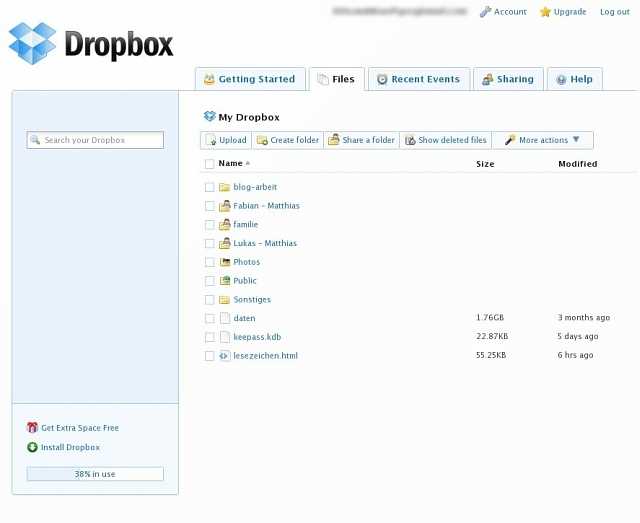This screenshot has width=640, height=523.
Task: Open the blog-arbeit folder link
Action: coord(255,187)
